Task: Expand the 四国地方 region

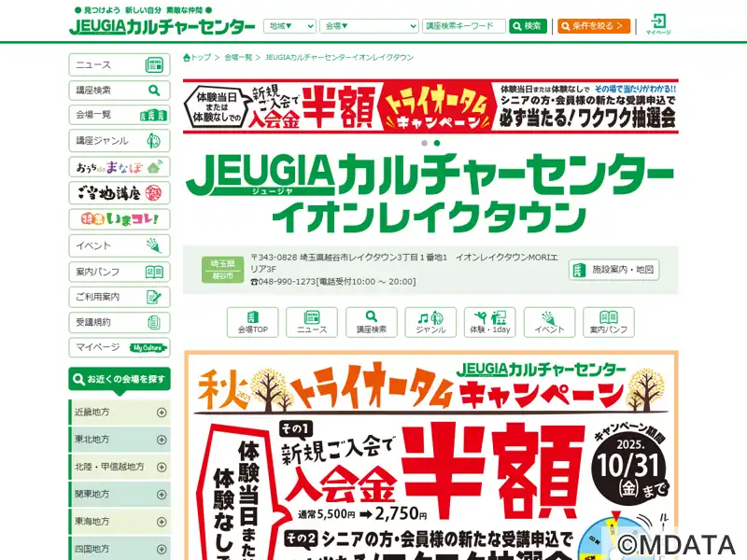Action: tap(120, 549)
